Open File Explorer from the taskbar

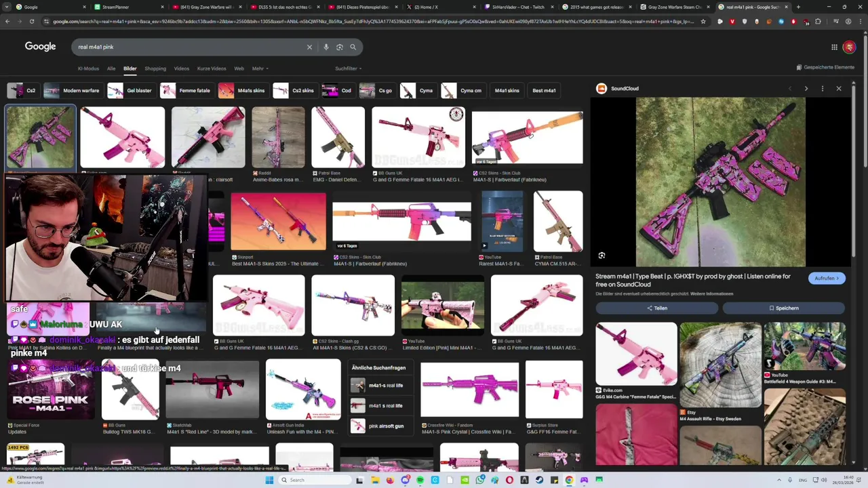coord(375,480)
